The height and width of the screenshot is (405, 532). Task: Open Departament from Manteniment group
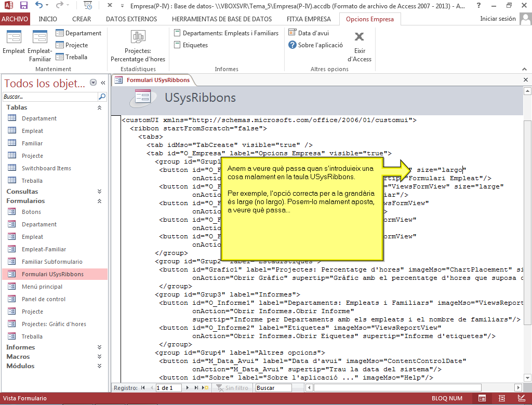[x=78, y=33]
